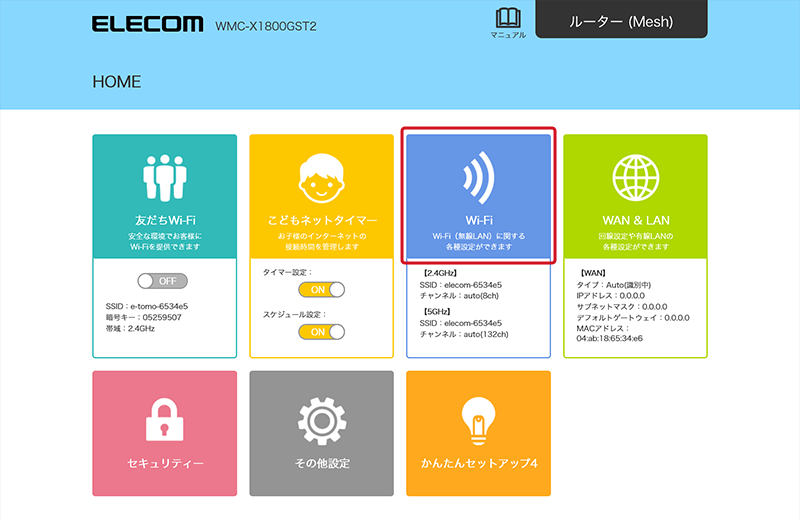Click the HOME heading
Image resolution: width=800 pixels, height=520 pixels.
(x=116, y=82)
